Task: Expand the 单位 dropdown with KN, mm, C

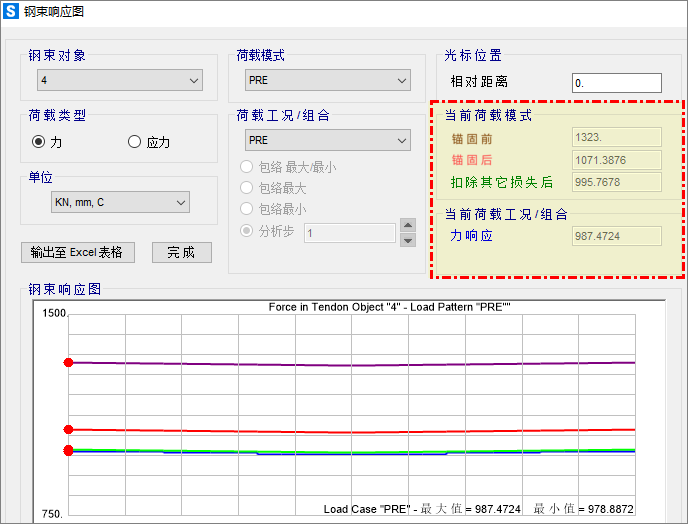Action: [x=119, y=203]
